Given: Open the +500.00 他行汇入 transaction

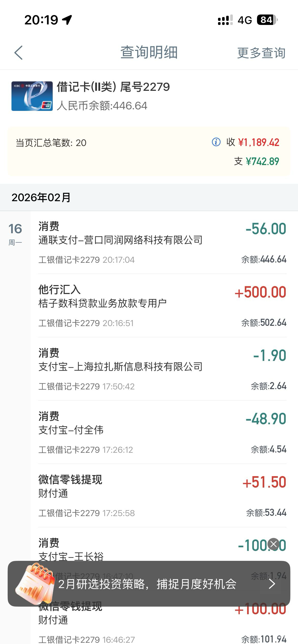Looking at the screenshot, I should [162, 306].
